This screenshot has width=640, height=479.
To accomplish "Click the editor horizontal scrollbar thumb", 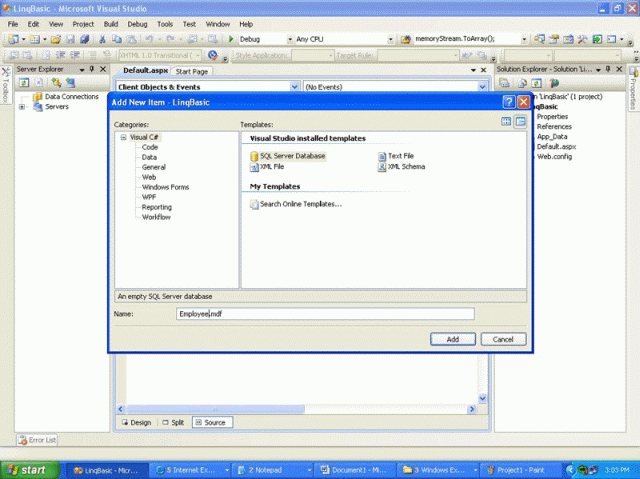I will pyautogui.click(x=216, y=409).
